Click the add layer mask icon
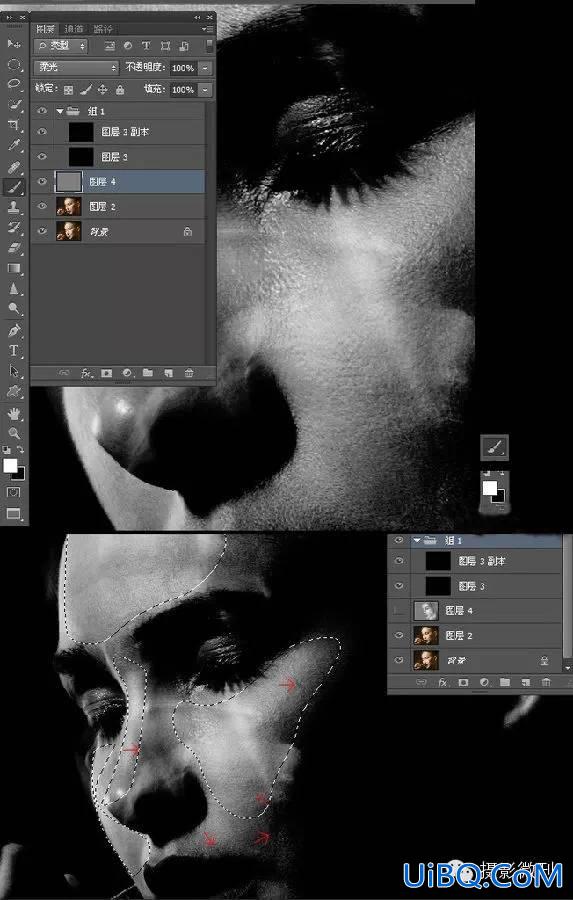The height and width of the screenshot is (900, 573). point(107,373)
